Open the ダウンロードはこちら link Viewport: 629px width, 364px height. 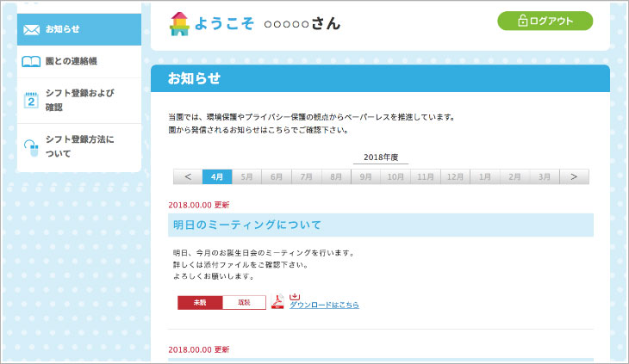coord(324,305)
